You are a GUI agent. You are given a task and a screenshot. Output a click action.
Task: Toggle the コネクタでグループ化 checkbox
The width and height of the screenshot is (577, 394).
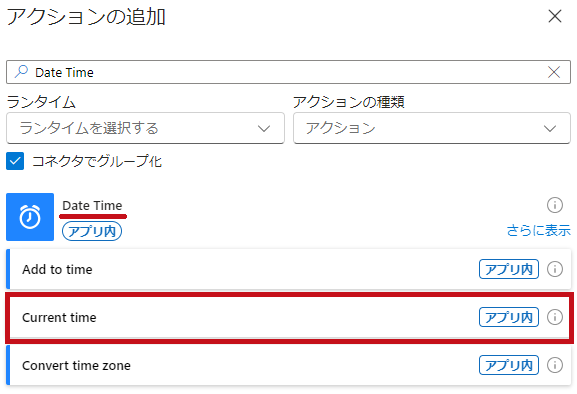tap(15, 161)
